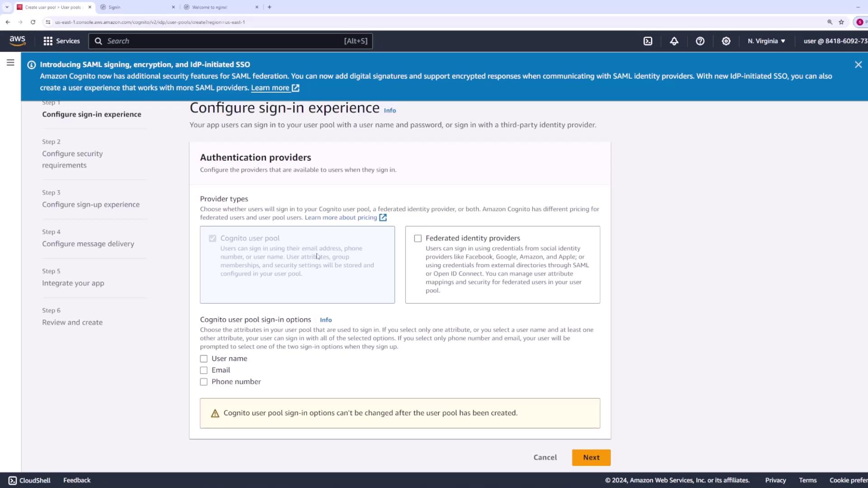The image size is (868, 488).
Task: Open the notifications bell icon
Action: [x=674, y=41]
